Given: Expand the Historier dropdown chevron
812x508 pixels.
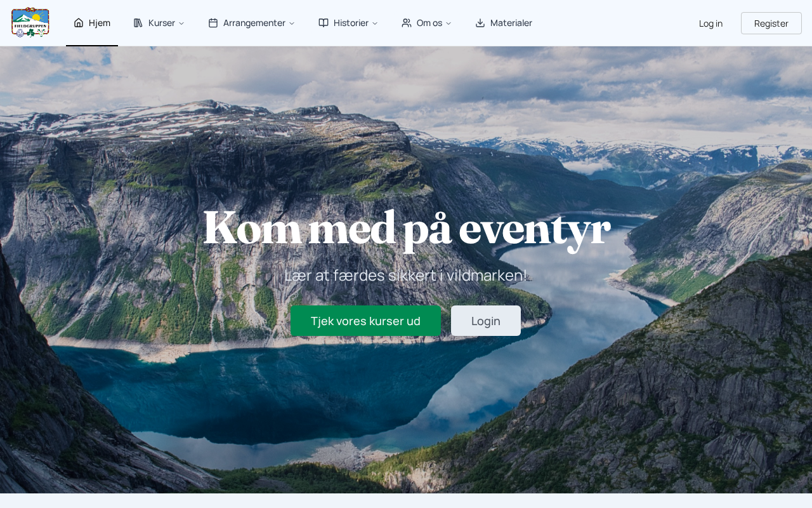Looking at the screenshot, I should coord(375,23).
